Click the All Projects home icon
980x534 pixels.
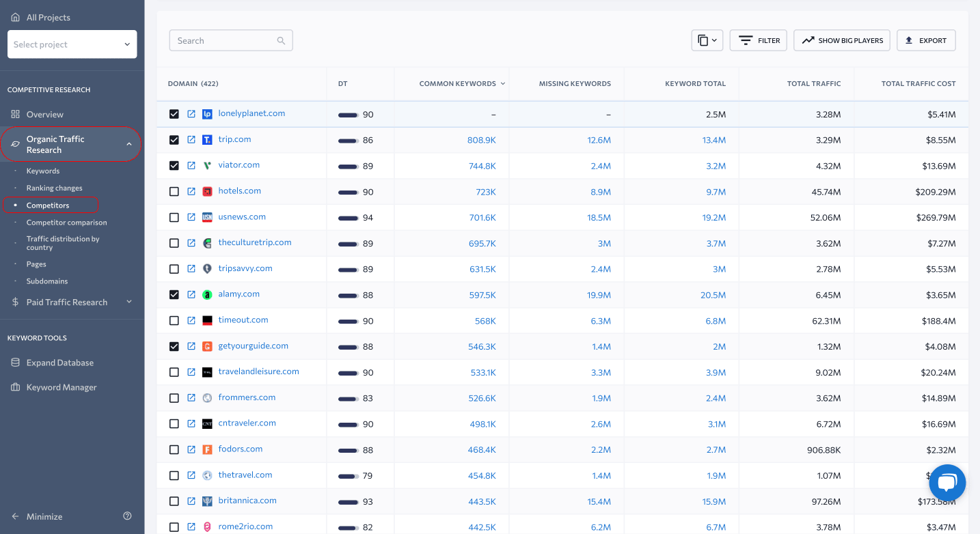click(15, 17)
